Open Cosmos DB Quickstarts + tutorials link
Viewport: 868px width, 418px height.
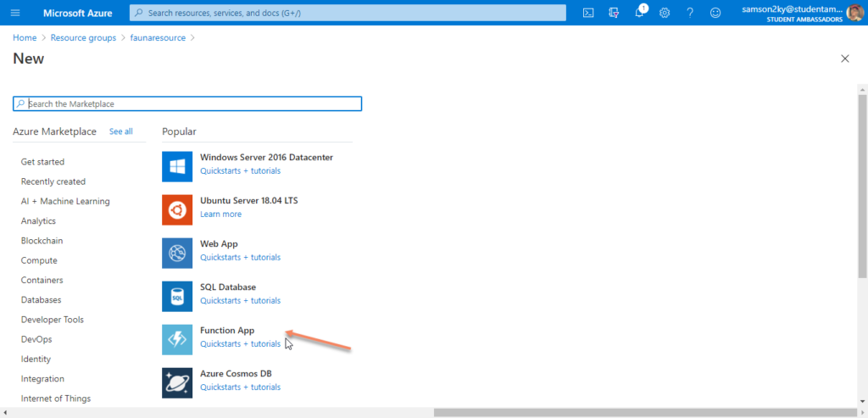pyautogui.click(x=240, y=387)
